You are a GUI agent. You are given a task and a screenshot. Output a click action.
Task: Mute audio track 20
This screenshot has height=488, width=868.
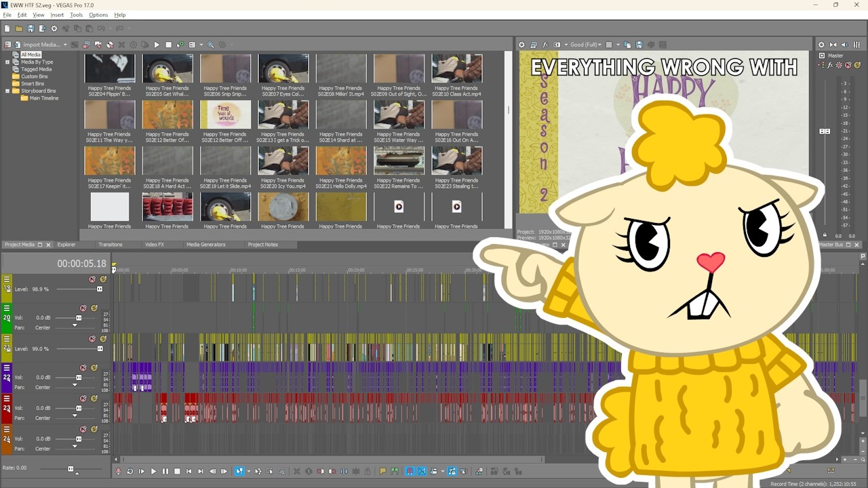tap(83, 308)
